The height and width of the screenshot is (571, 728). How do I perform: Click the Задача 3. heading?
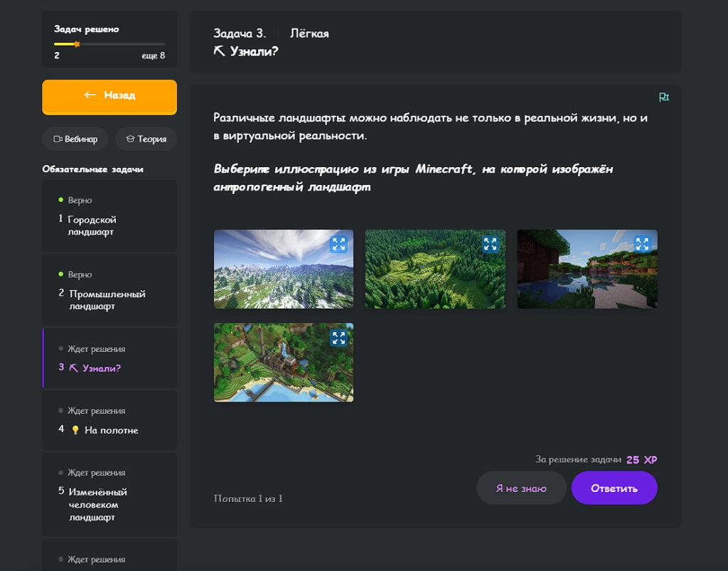(x=240, y=33)
